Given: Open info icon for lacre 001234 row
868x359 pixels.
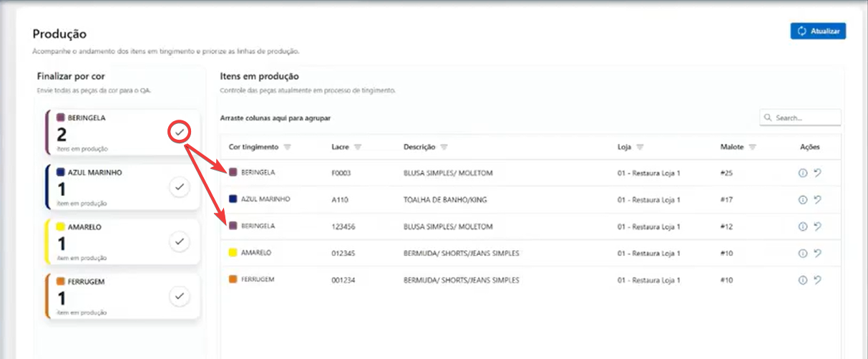Looking at the screenshot, I should coord(802,280).
